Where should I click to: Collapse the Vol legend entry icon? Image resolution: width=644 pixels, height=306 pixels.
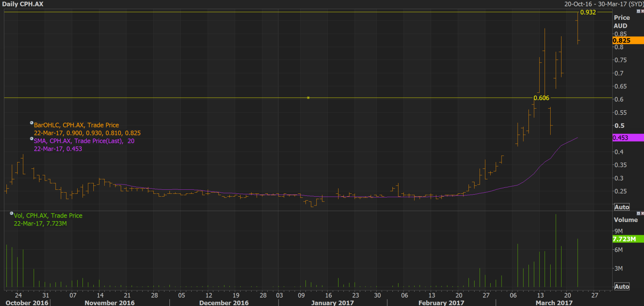(x=11, y=213)
